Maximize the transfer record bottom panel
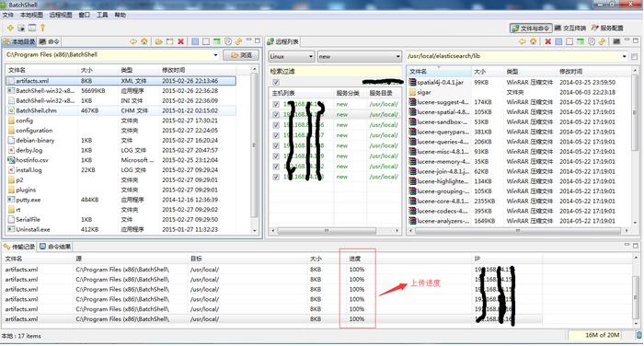Screen dimensions: 644x346 click(636, 246)
